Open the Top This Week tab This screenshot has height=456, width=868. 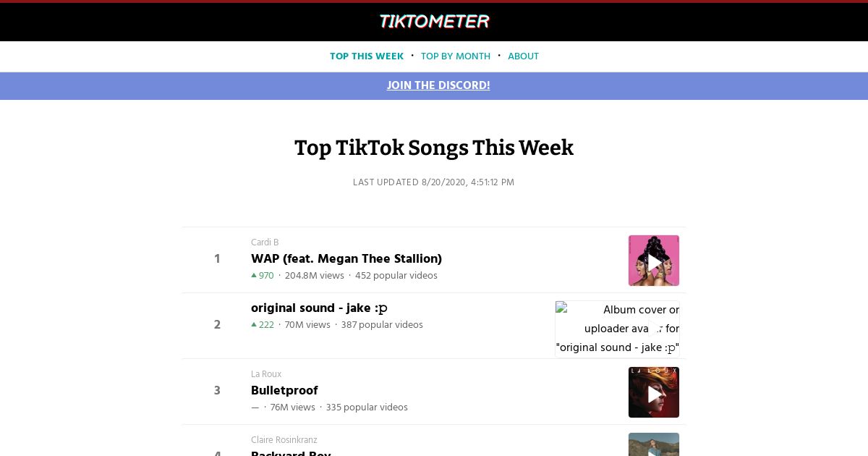(x=367, y=56)
